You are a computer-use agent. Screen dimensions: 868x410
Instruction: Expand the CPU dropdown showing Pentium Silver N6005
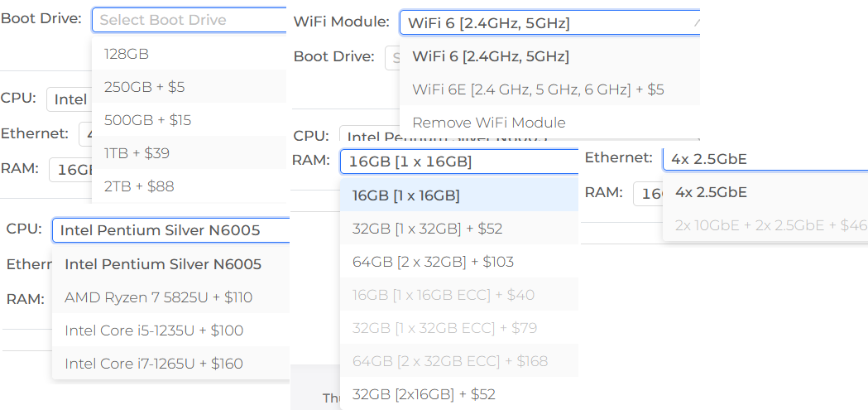170,230
